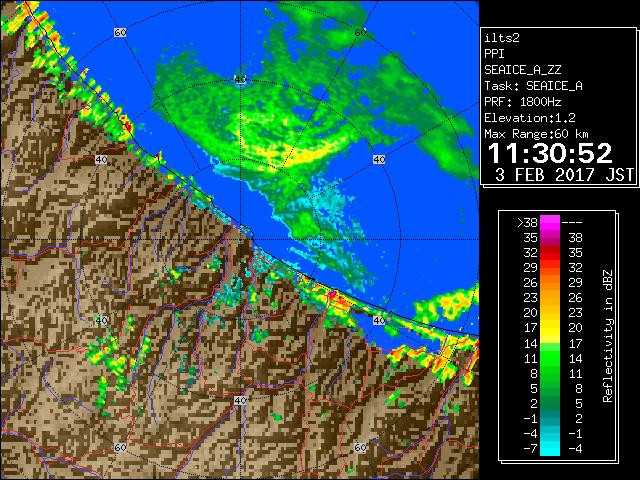Pick the cyan -7 dBZ color band
Image resolution: width=640 pixels, height=480 pixels.
550,449
